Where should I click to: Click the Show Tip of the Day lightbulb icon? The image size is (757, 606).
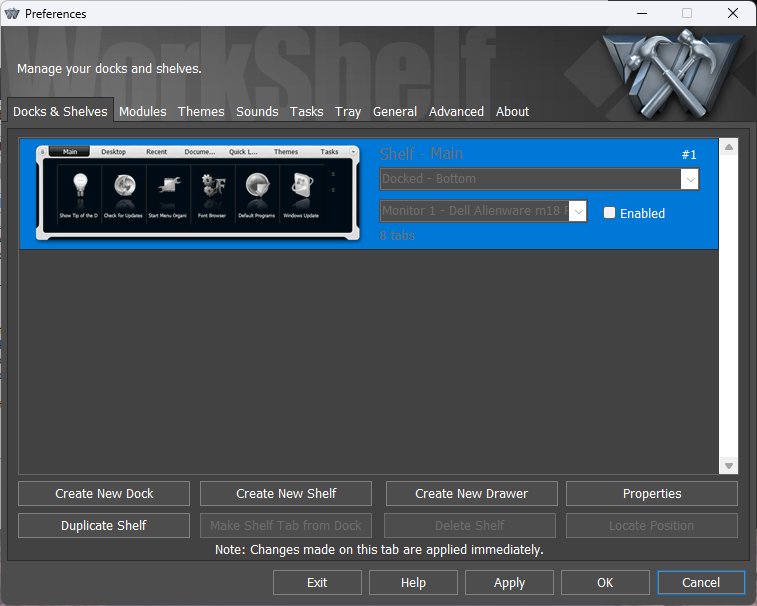(78, 186)
